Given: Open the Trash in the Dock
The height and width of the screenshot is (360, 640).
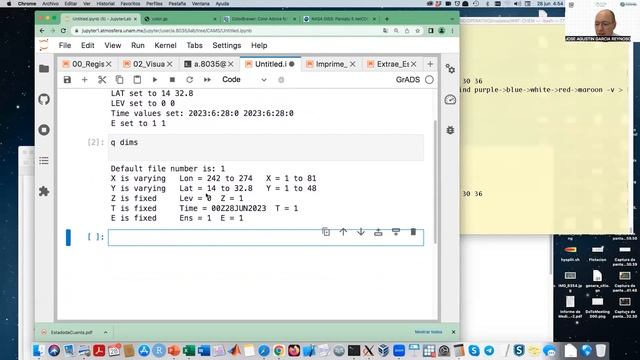Looking at the screenshot, I should [x=600, y=350].
